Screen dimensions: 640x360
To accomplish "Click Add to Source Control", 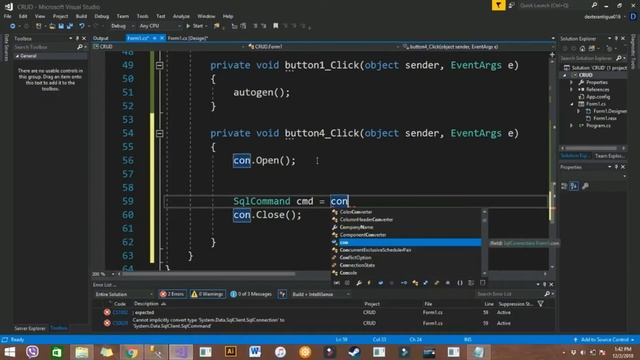I will point(604,340).
